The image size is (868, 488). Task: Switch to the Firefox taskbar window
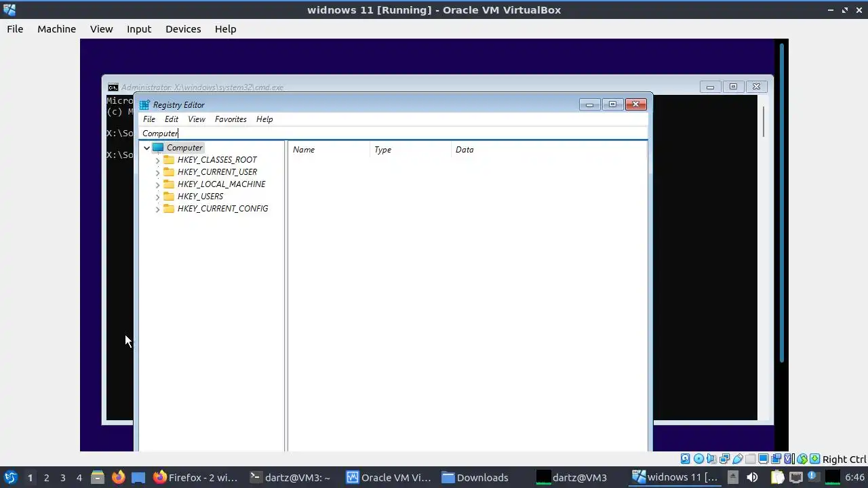pos(195,477)
